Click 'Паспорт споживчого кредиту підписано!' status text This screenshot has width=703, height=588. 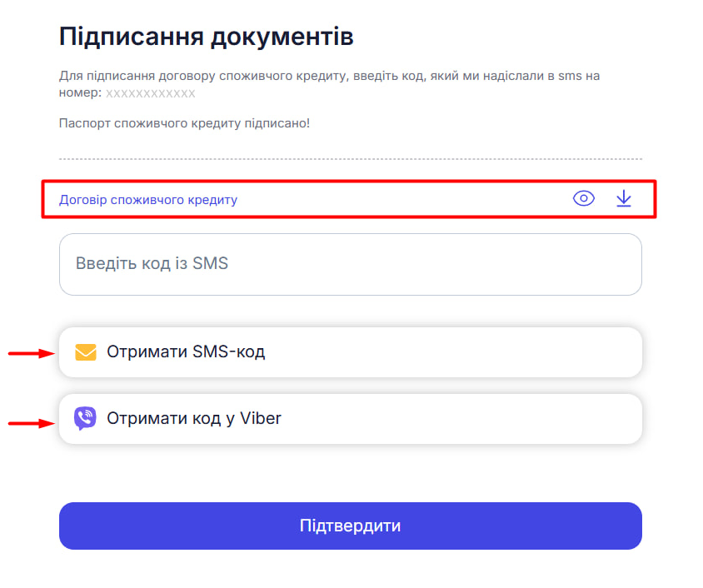pyautogui.click(x=184, y=123)
